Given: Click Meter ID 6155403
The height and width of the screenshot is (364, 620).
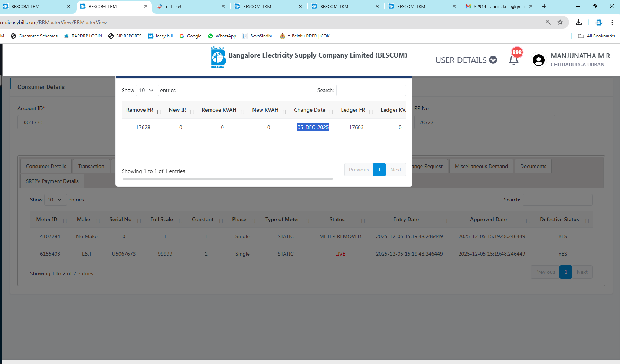Looking at the screenshot, I should coord(50,254).
